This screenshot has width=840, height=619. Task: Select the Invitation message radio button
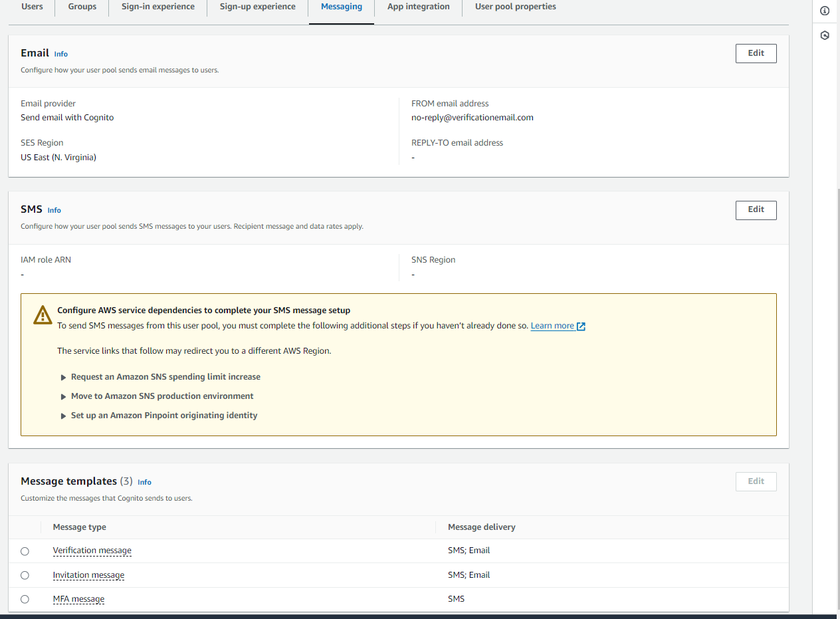pos(25,575)
